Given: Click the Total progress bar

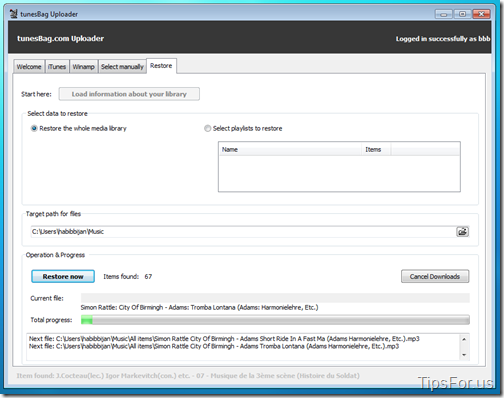Looking at the screenshot, I should (x=275, y=320).
